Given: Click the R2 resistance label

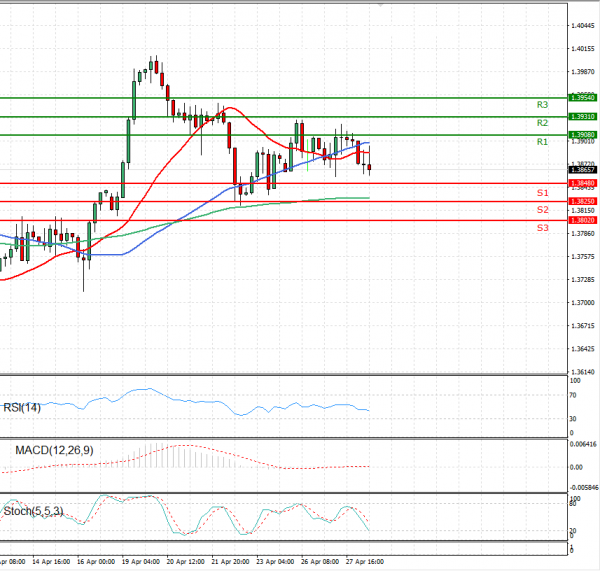Looking at the screenshot, I should coord(542,123).
